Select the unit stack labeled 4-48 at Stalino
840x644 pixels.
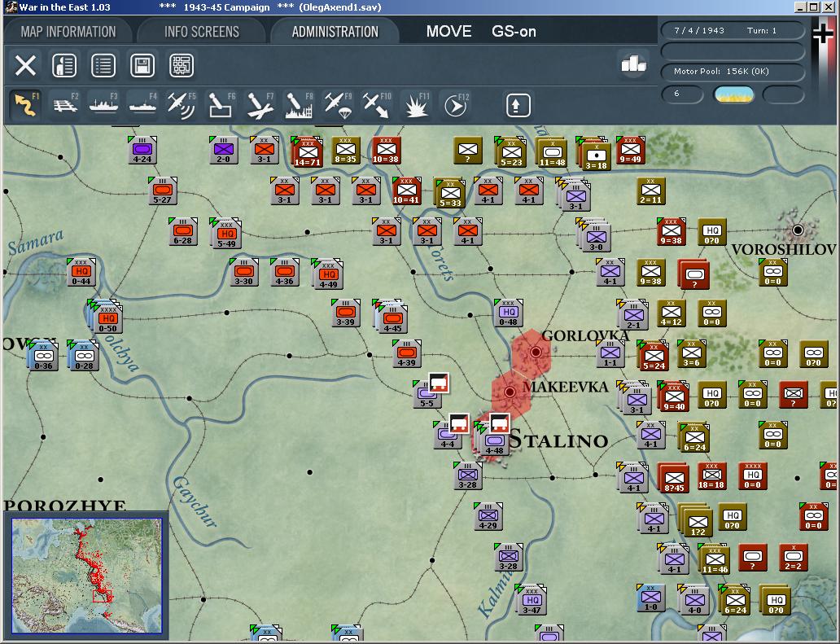(493, 441)
